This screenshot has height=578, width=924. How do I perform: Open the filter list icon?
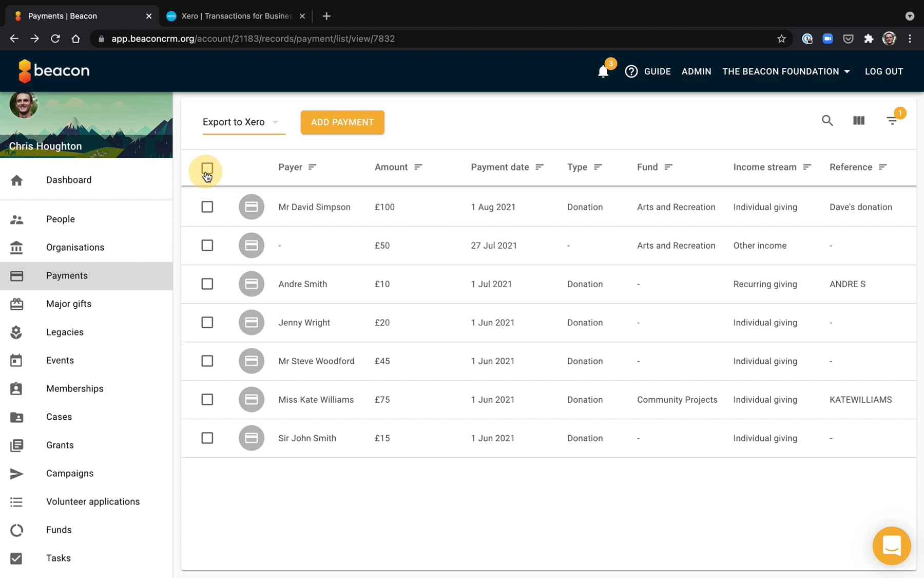892,121
